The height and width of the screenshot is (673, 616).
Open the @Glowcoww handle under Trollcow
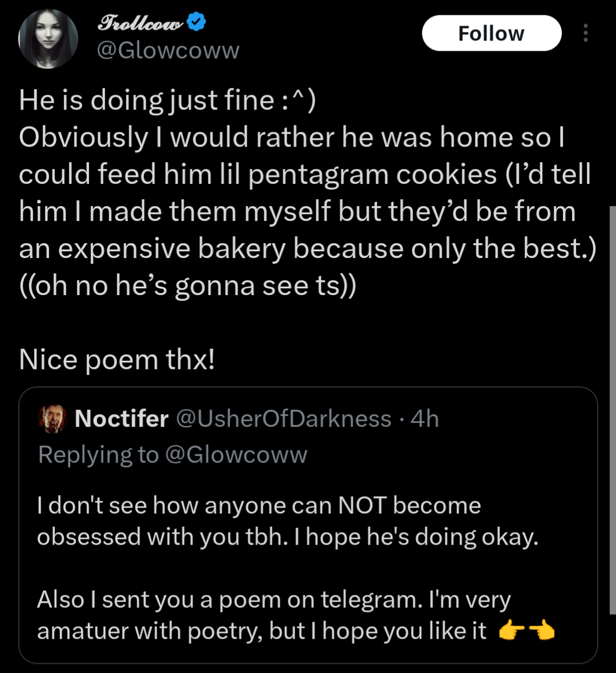coord(168,51)
